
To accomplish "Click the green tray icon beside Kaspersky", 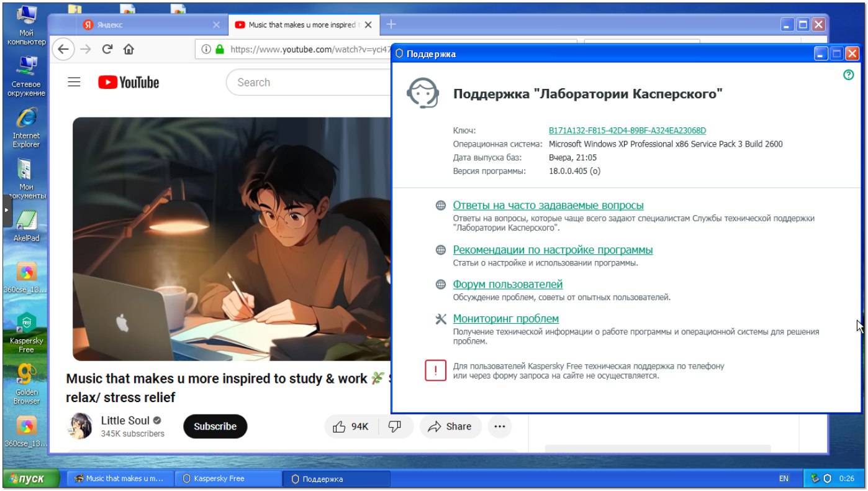I will click(815, 479).
